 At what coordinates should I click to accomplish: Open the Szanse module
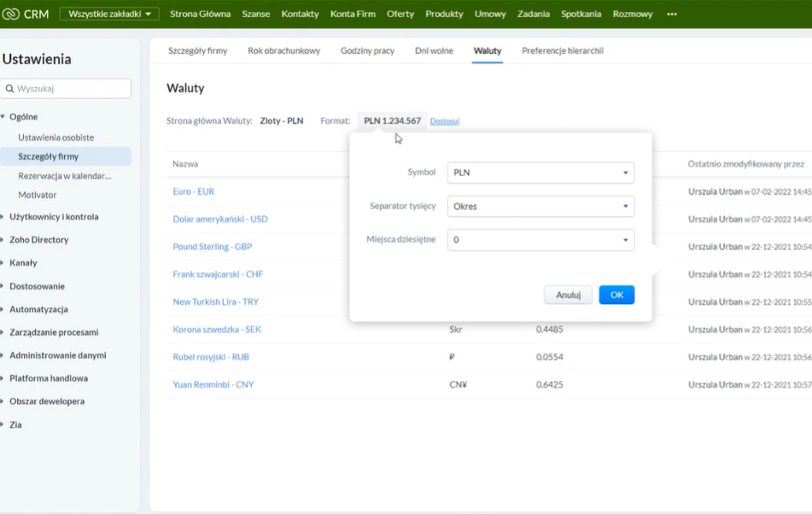tap(256, 14)
